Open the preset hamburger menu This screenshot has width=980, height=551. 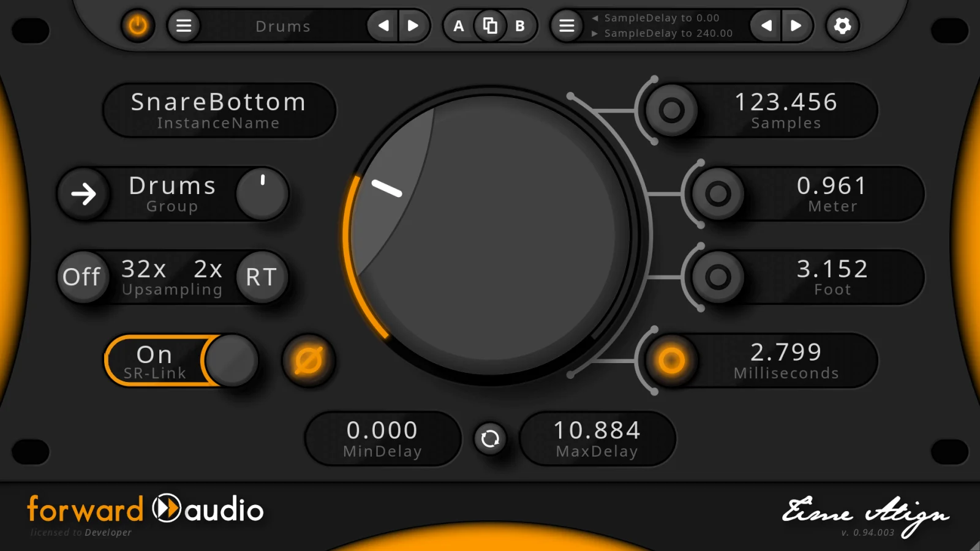pos(183,26)
